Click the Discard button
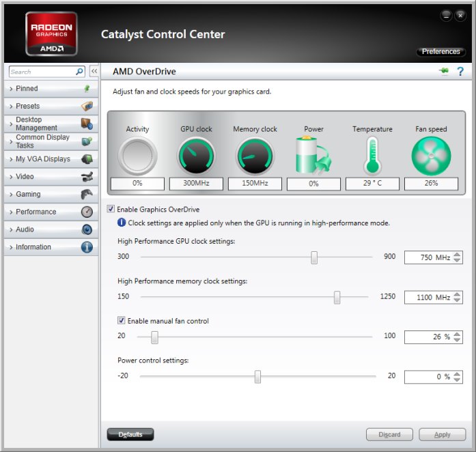476x452 pixels. pos(389,434)
